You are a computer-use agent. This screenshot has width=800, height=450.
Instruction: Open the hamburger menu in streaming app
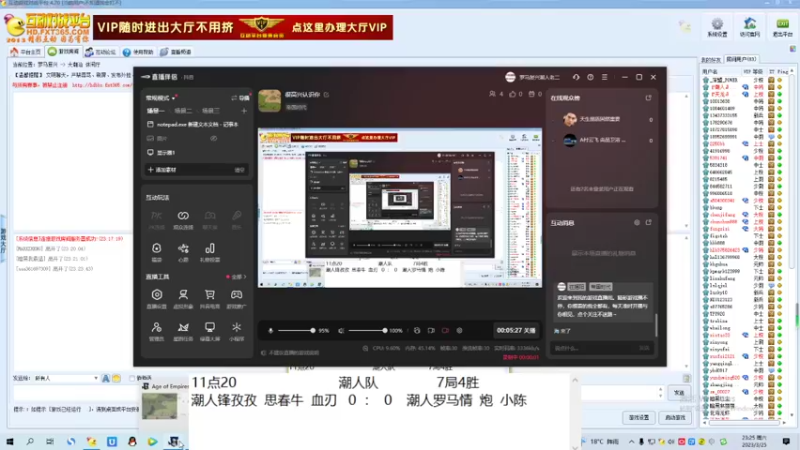(605, 77)
